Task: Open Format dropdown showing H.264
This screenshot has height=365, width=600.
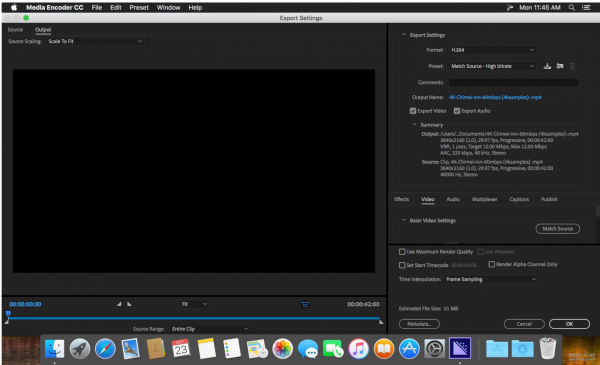Action: 492,50
